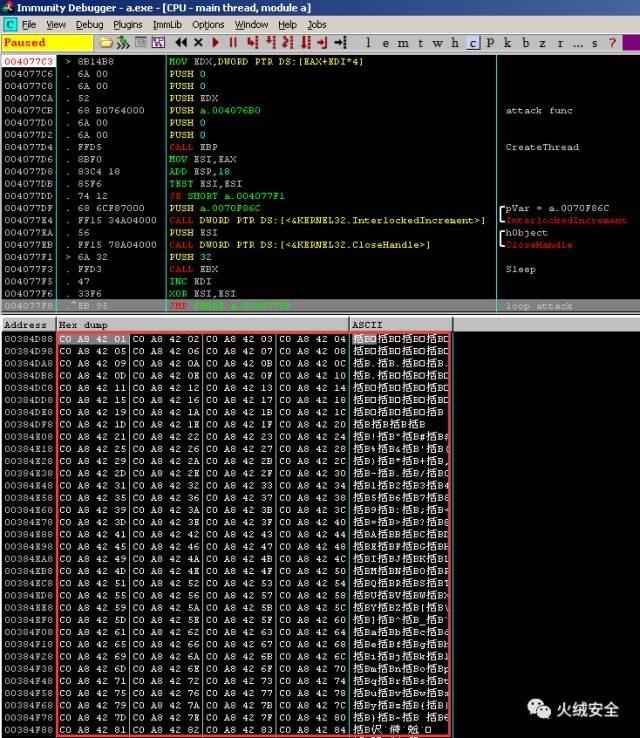Click the Open file folder icon
The height and width of the screenshot is (738, 640).
coord(106,43)
